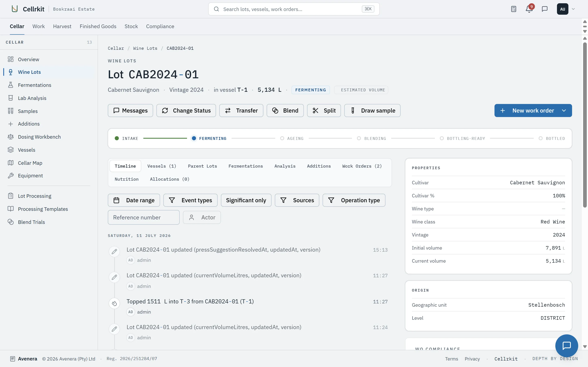Click the pencil icon on 15:13 event
Image resolution: width=588 pixels, height=367 pixels.
click(114, 252)
